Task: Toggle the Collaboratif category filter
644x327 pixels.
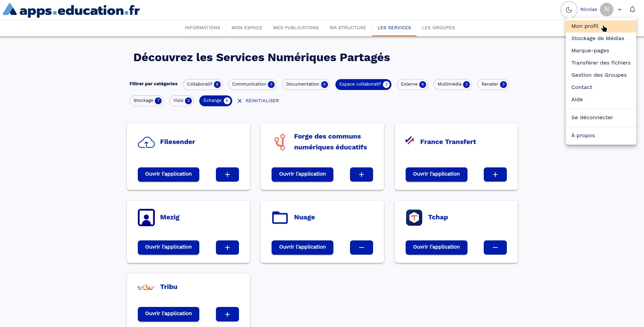Action: click(203, 84)
